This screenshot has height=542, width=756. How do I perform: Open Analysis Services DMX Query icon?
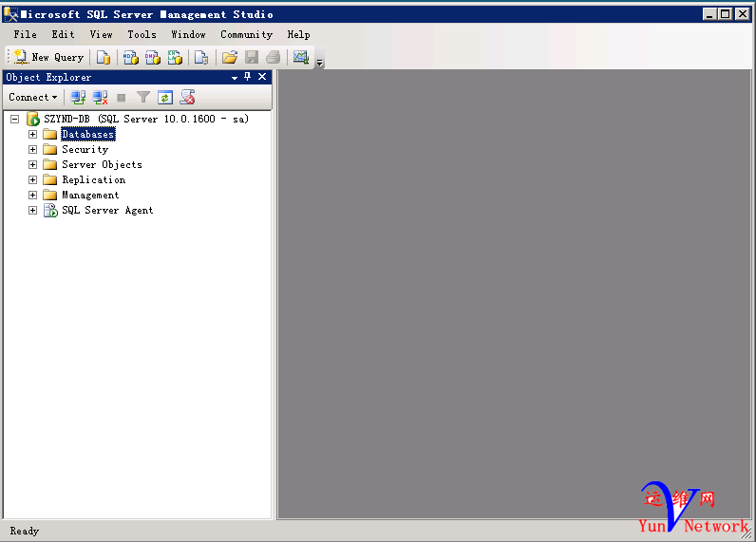(153, 57)
